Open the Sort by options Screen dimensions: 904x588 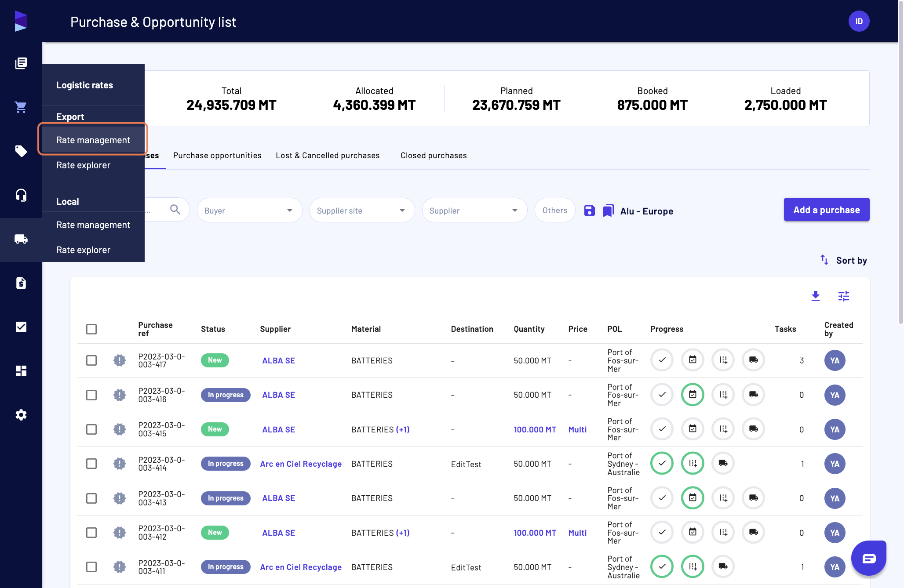(844, 261)
